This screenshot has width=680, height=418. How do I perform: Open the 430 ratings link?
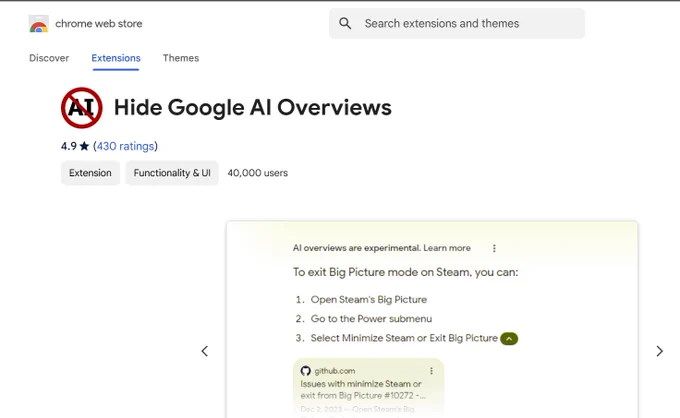pyautogui.click(x=125, y=146)
